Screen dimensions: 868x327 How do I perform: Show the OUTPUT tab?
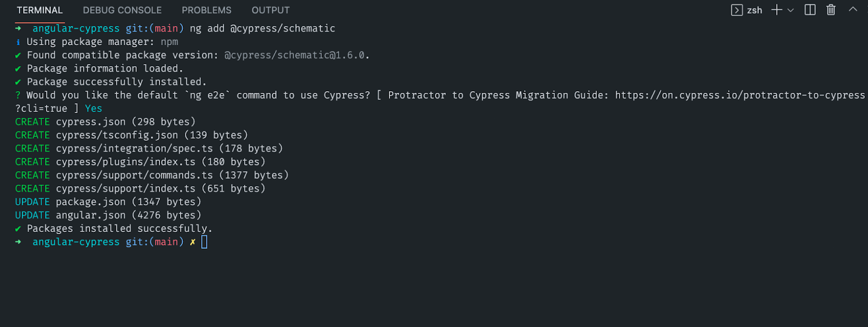pyautogui.click(x=271, y=10)
